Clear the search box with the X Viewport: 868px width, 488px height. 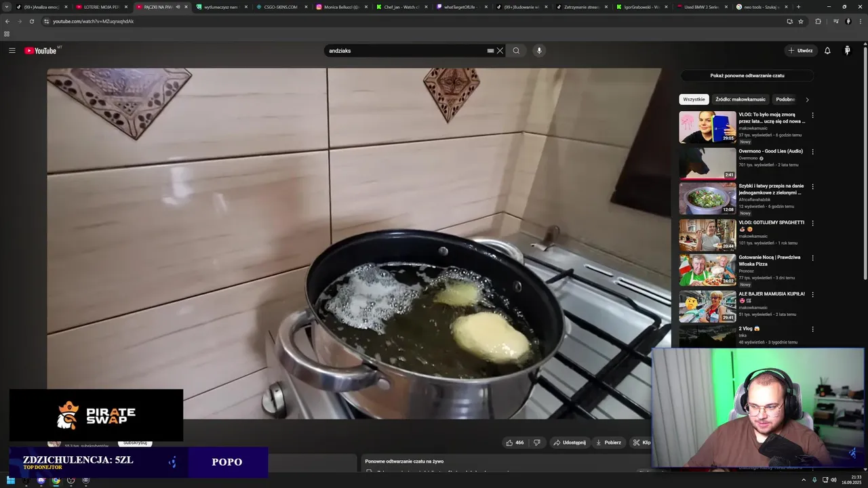pos(500,51)
